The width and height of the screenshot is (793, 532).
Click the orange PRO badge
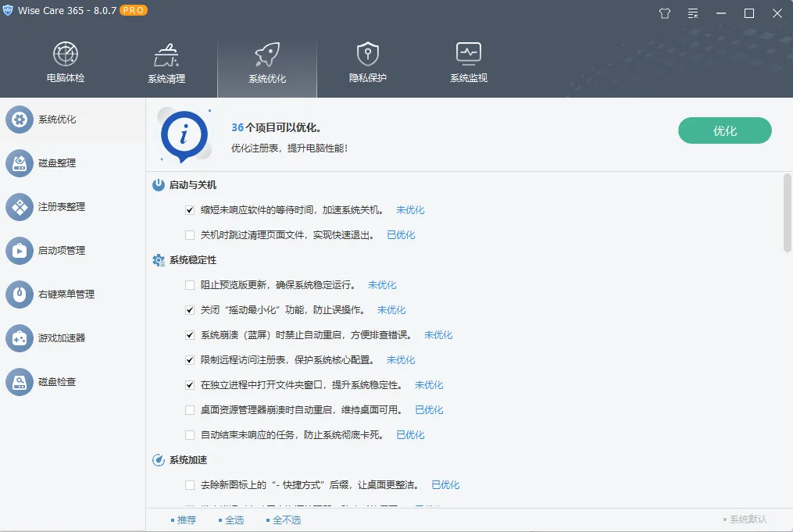(133, 10)
